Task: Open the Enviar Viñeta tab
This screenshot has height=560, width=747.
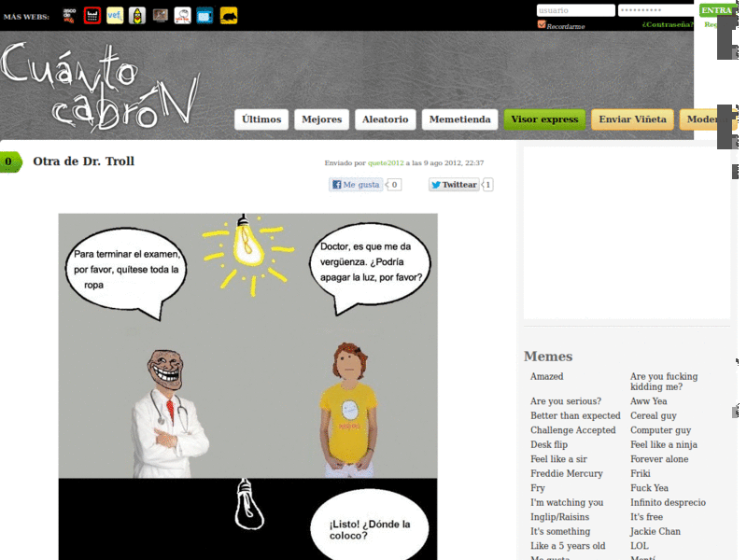Action: [633, 119]
